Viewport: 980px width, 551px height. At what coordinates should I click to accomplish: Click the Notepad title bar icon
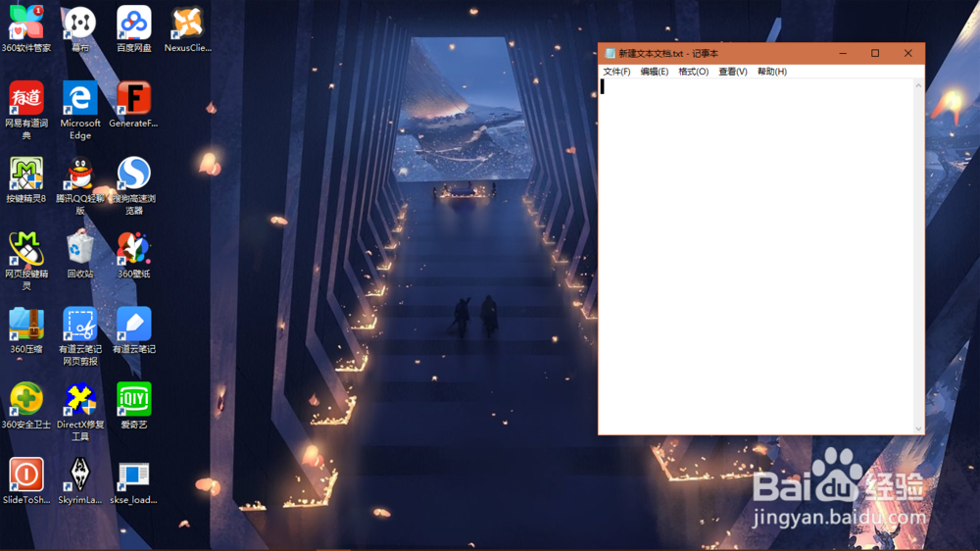point(610,53)
